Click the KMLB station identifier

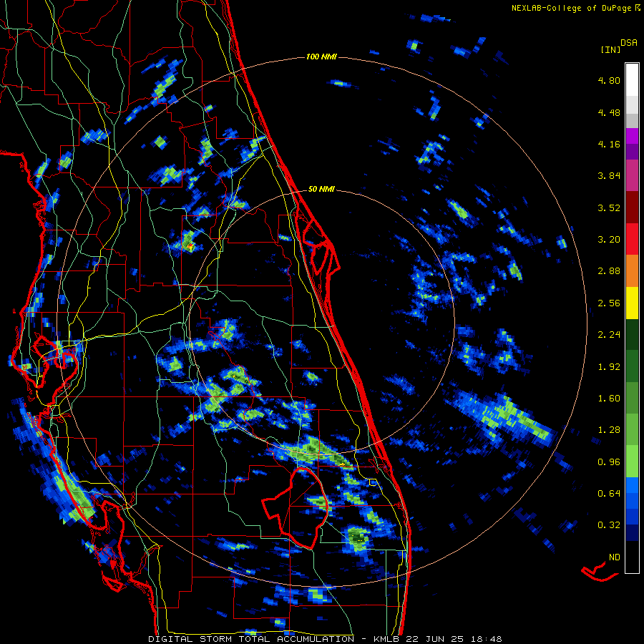pos(387,639)
